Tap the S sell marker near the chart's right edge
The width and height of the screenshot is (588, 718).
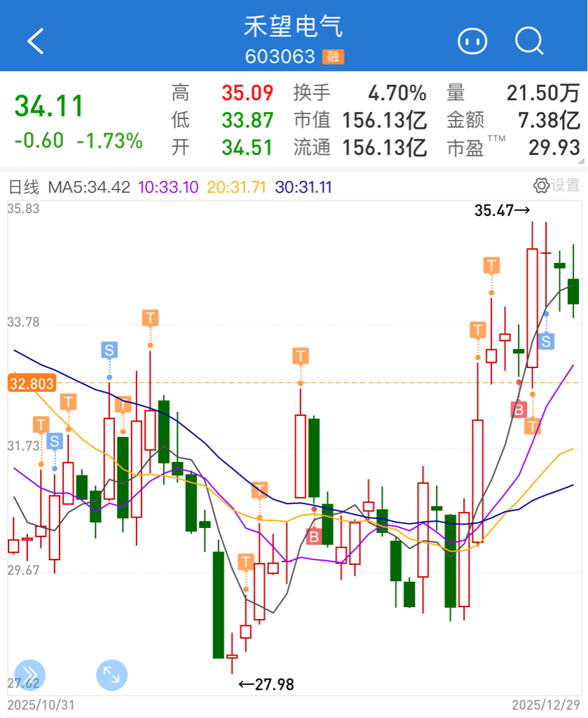(x=546, y=341)
